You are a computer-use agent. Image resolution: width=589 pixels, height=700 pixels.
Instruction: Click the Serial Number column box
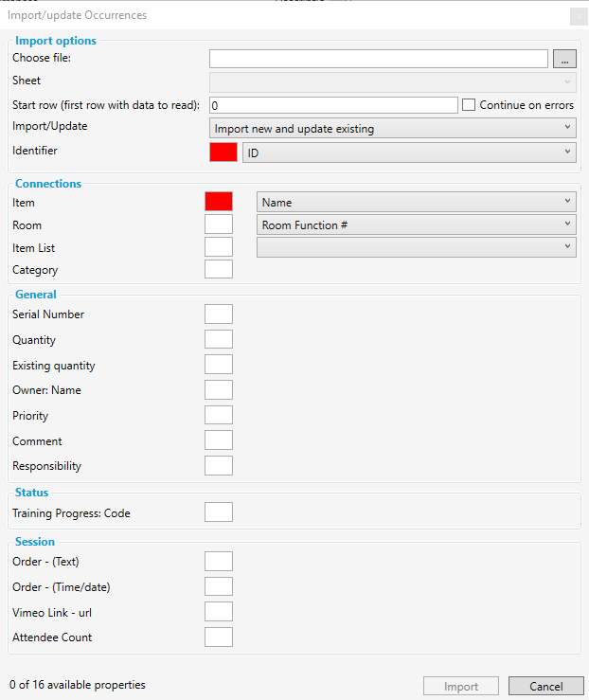click(x=219, y=314)
